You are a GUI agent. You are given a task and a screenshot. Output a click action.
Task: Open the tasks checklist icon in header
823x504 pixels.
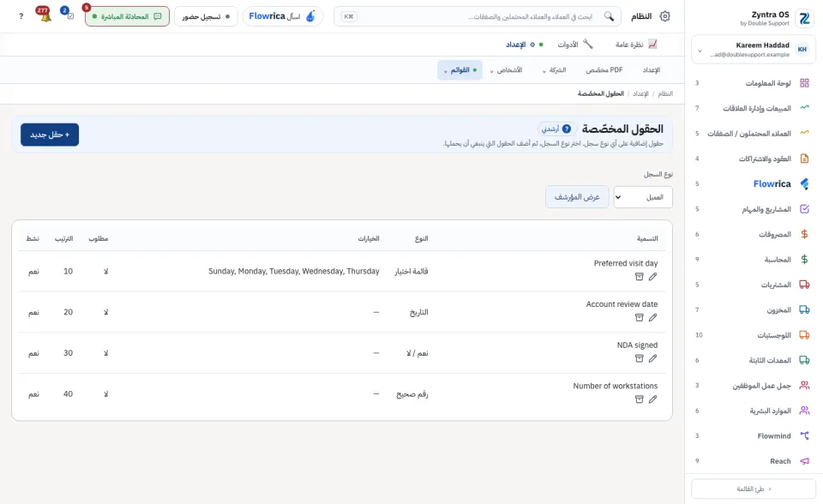pyautogui.click(x=69, y=15)
